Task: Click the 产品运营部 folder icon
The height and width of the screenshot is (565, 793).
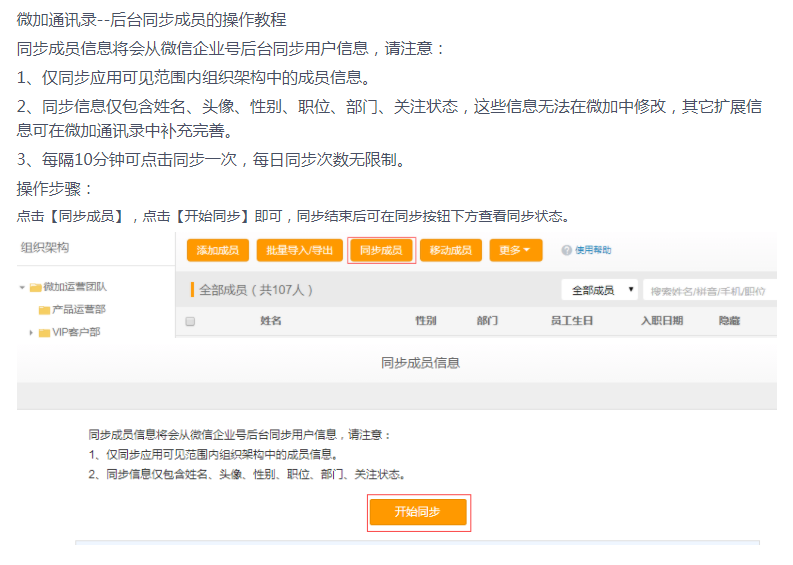Action: pos(45,310)
